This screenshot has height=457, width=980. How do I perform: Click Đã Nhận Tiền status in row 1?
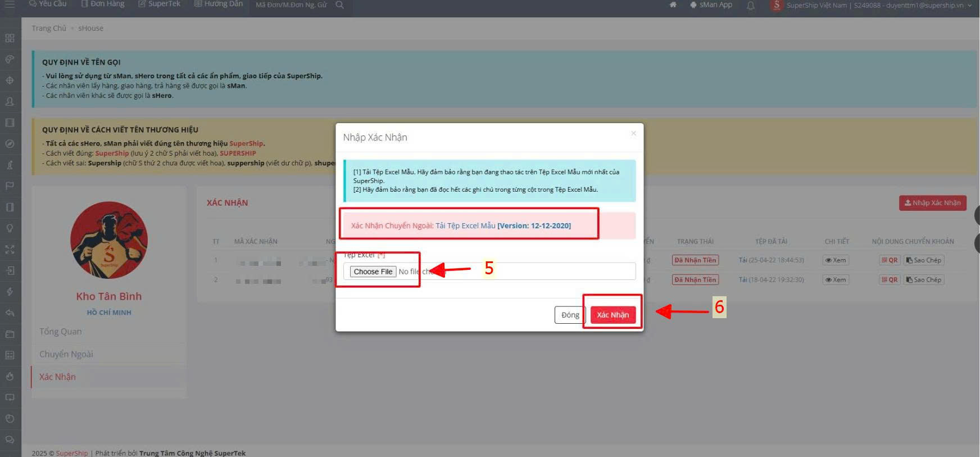click(x=695, y=260)
